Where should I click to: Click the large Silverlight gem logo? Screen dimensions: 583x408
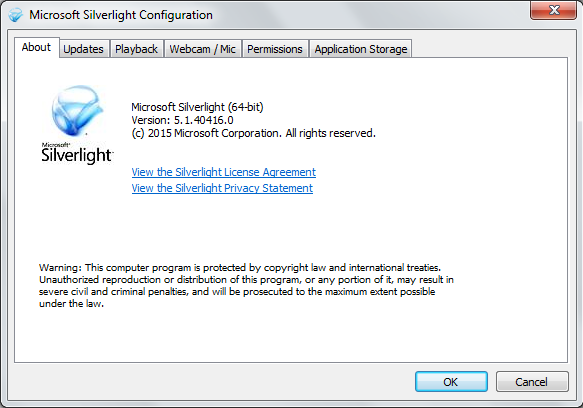click(77, 111)
